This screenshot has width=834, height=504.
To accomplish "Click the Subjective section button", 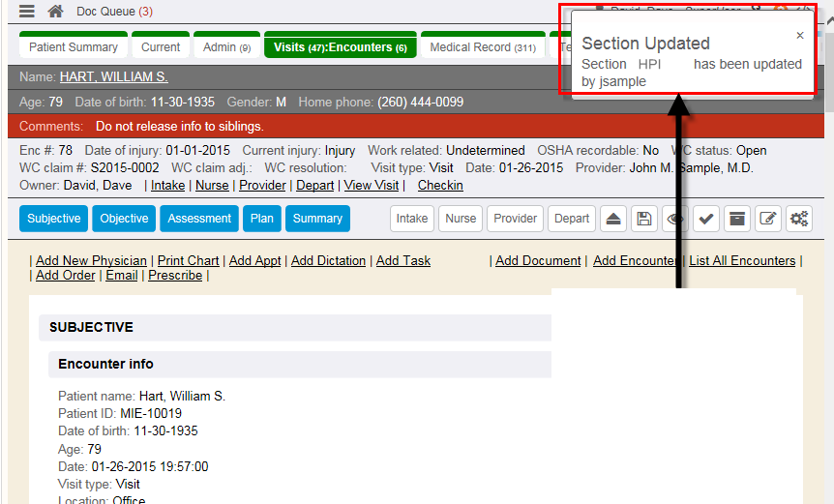I will click(x=54, y=219).
